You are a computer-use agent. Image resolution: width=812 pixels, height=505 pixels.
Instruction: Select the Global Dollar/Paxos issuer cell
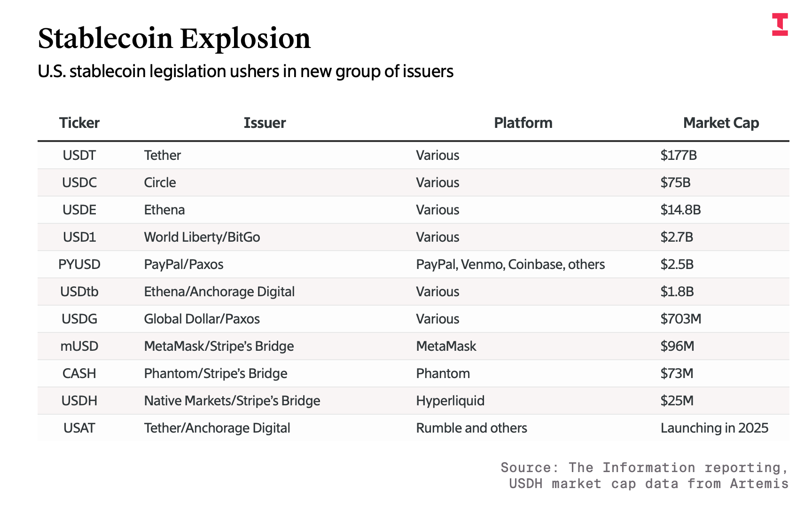click(x=202, y=319)
